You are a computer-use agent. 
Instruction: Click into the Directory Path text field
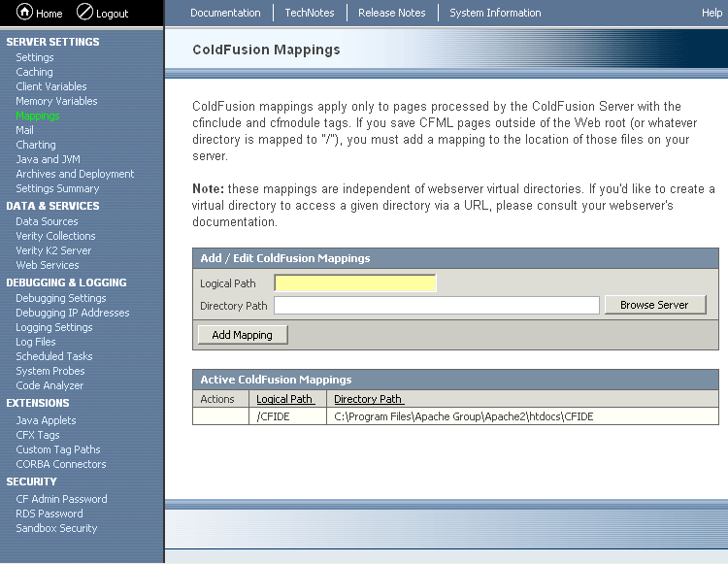click(436, 306)
